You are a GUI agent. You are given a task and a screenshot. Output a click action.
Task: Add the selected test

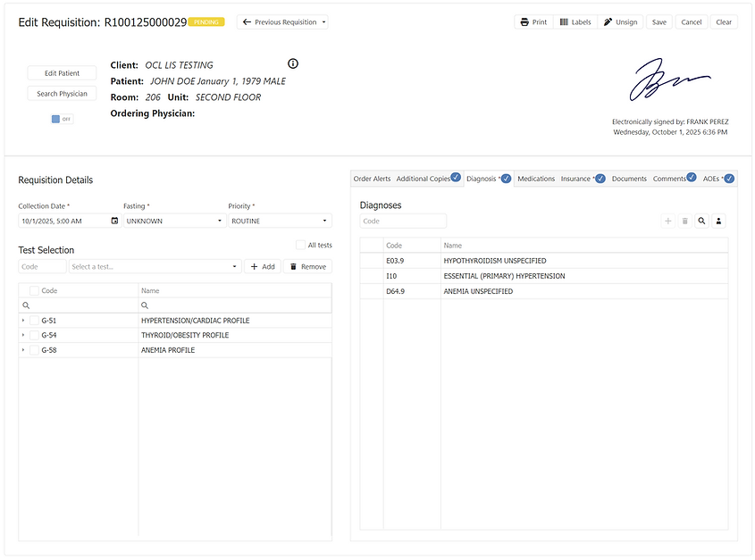coord(263,266)
